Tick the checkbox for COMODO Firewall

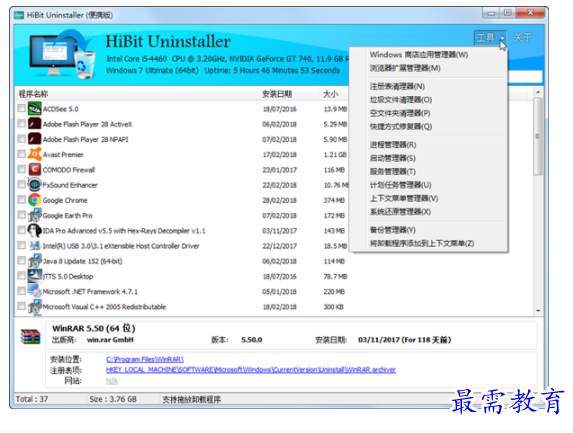[22, 170]
